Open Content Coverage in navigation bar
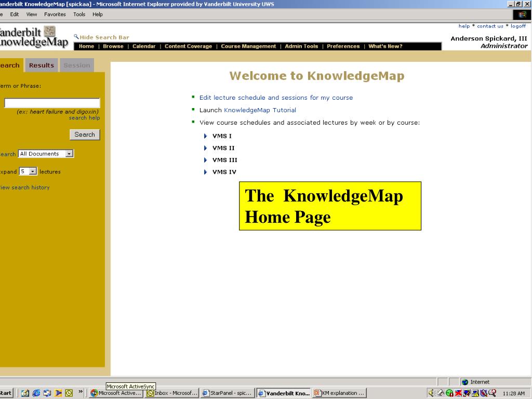The image size is (532, 399). (188, 46)
